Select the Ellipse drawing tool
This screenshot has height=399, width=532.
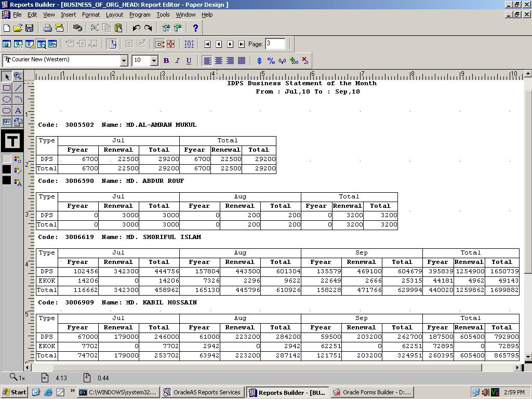point(7,99)
